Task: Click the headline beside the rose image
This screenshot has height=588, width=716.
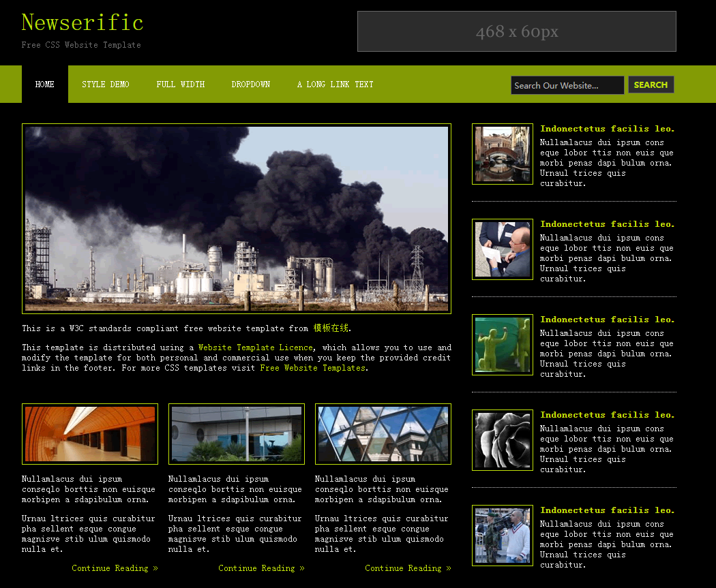Action: click(608, 415)
